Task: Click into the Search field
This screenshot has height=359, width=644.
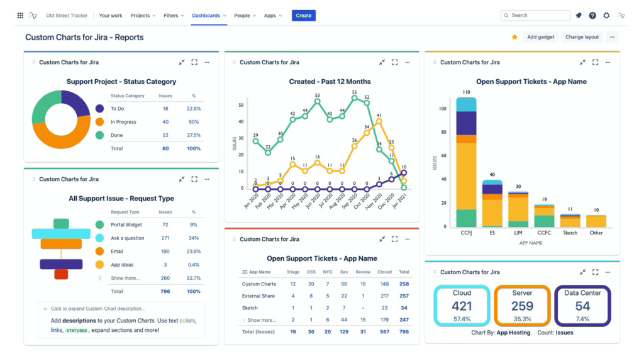Action: pos(536,15)
